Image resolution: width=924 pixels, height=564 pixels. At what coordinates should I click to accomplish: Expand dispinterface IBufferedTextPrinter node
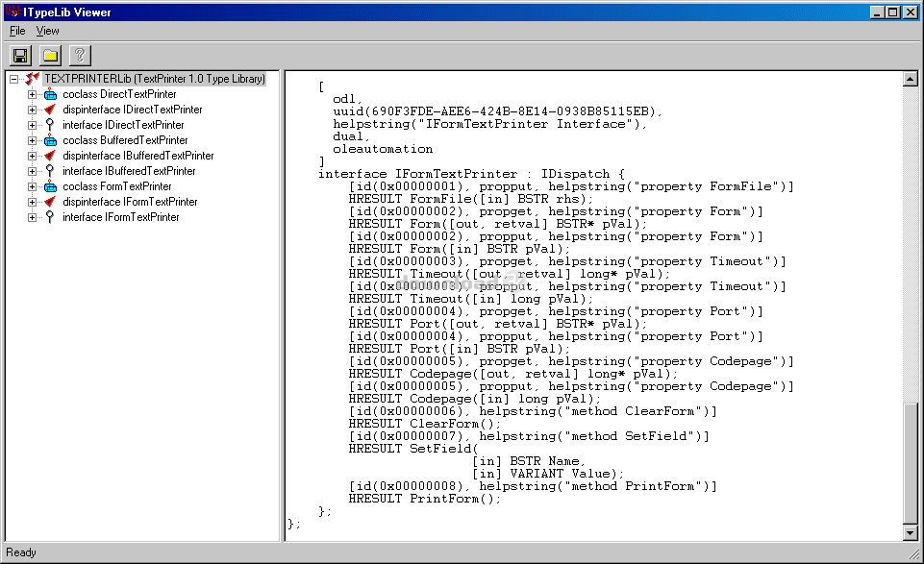[x=32, y=156]
